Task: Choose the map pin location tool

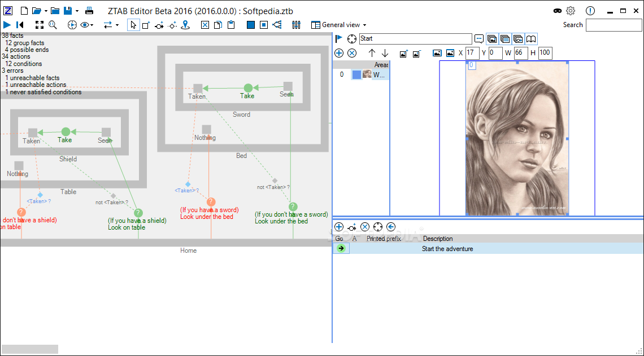Action: 186,25
